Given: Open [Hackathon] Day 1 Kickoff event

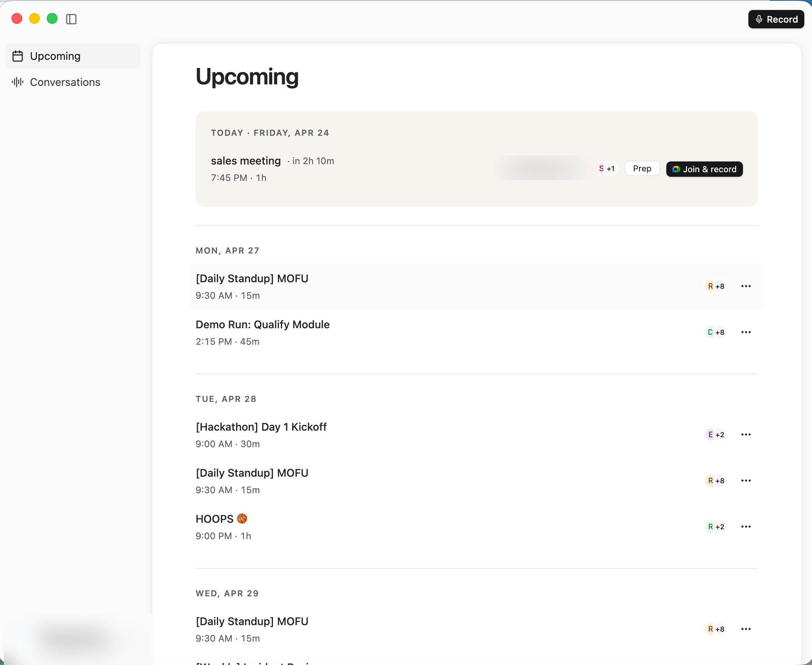Looking at the screenshot, I should coord(477,435).
